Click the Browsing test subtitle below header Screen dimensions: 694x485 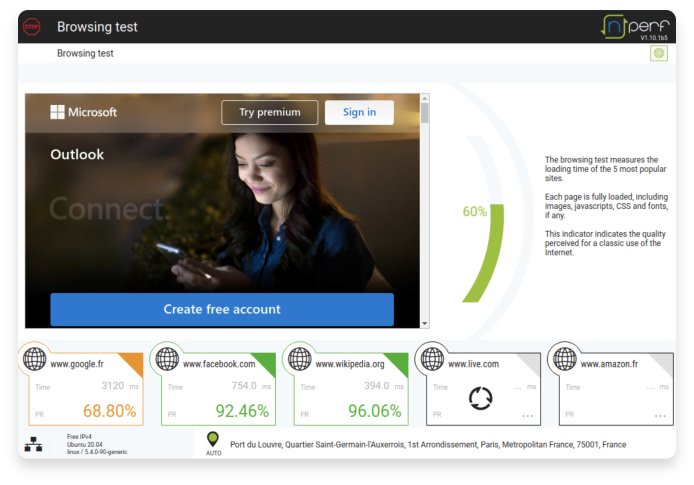[x=85, y=54]
